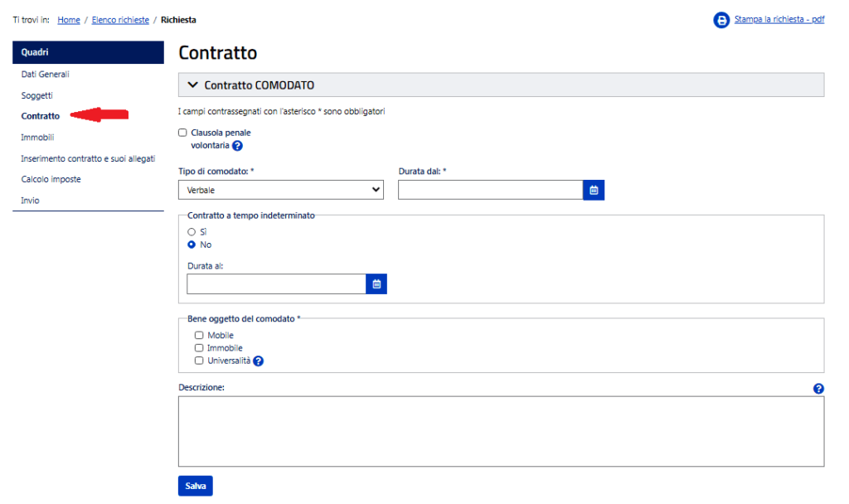Click inside the Descrizione text area
The width and height of the screenshot is (849, 504).
click(x=501, y=431)
